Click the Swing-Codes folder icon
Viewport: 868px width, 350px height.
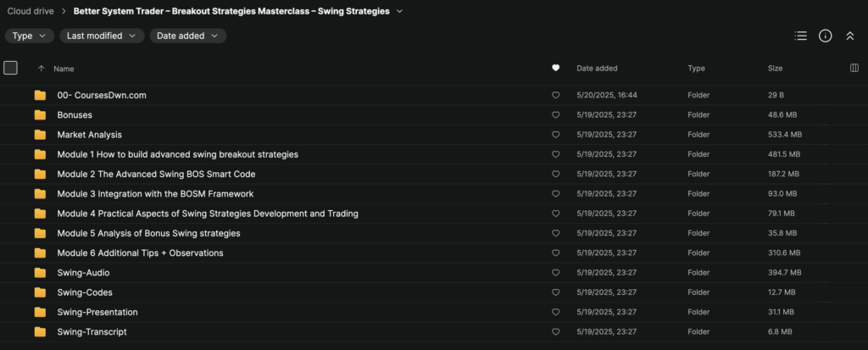click(x=40, y=292)
